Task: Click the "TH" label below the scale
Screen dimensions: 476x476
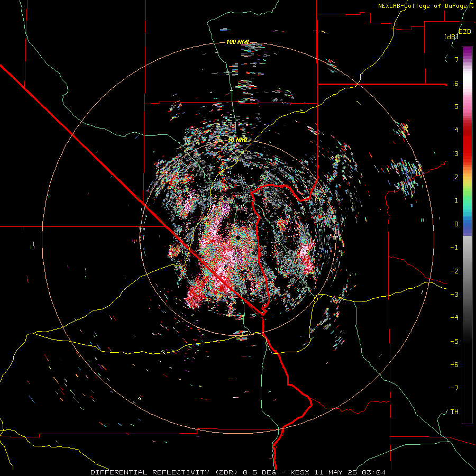Action: [x=454, y=411]
